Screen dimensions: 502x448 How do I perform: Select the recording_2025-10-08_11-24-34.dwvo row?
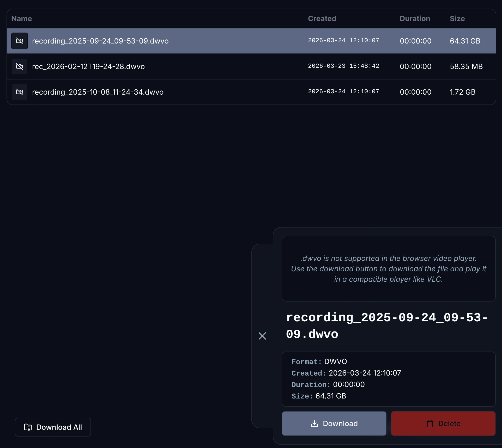(x=156, y=92)
